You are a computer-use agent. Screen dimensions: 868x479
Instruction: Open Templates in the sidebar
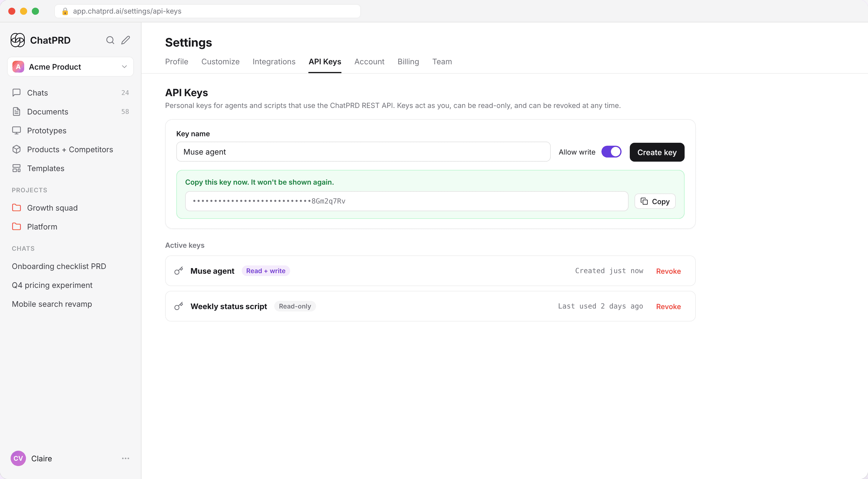click(70, 168)
